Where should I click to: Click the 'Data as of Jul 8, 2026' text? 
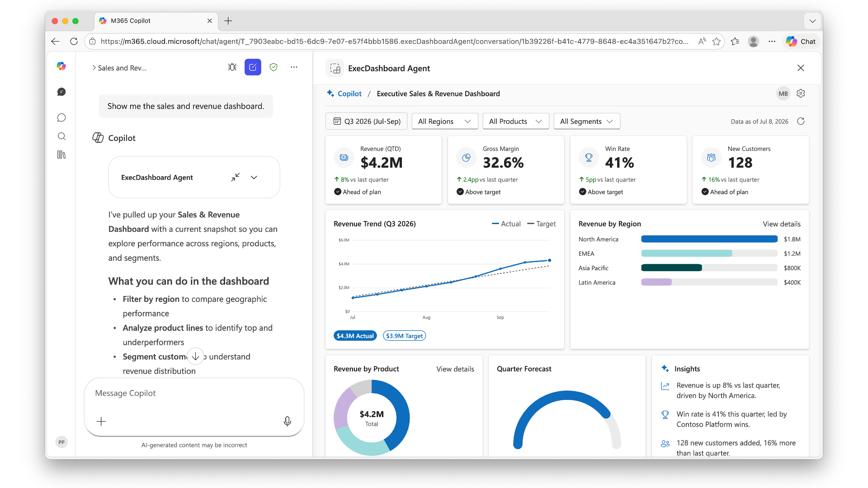point(759,122)
